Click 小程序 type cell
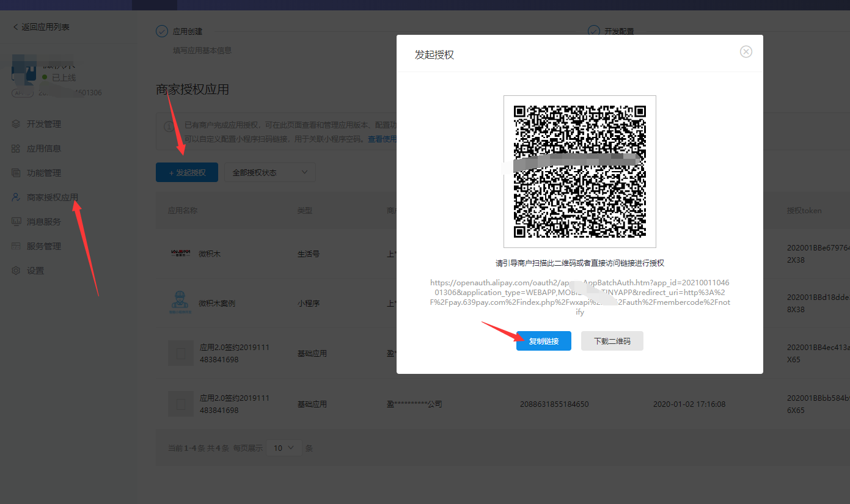This screenshot has height=504, width=850. click(x=309, y=303)
